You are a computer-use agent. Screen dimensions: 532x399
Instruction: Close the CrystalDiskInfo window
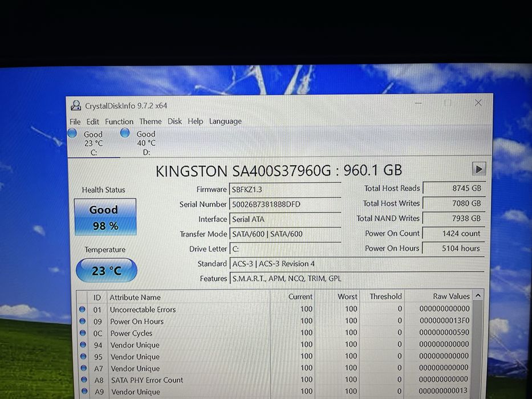(x=478, y=103)
